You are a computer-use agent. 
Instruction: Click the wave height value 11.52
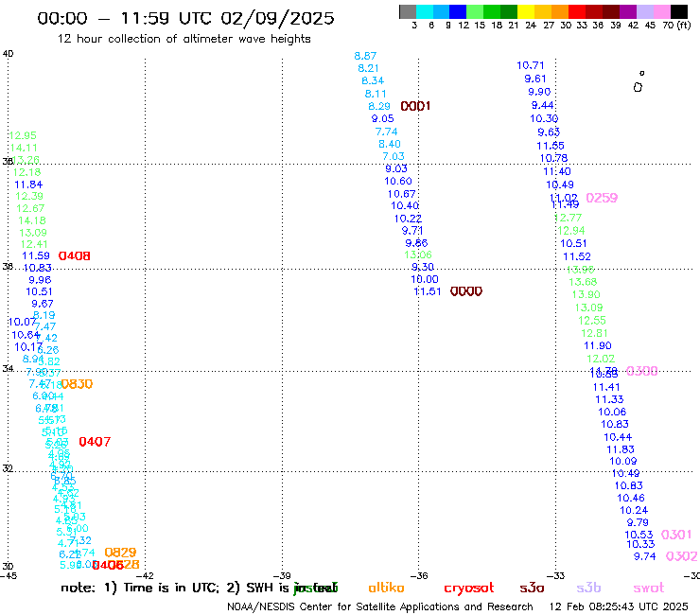click(577, 256)
